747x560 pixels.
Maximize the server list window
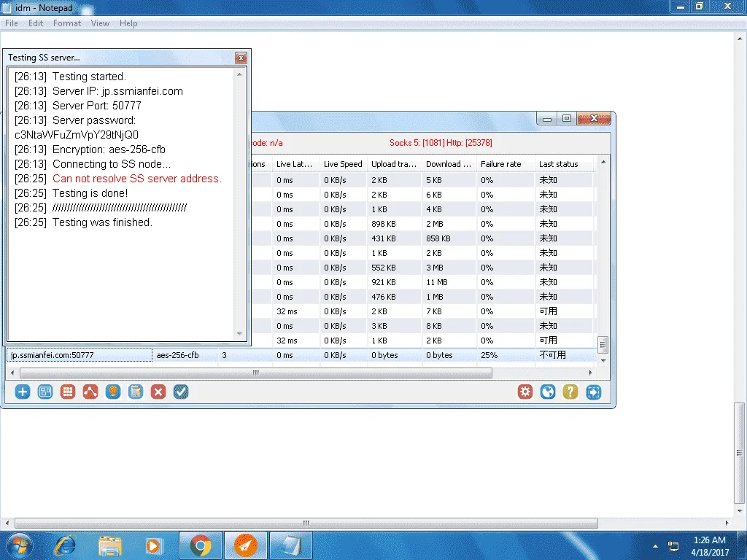[x=566, y=118]
